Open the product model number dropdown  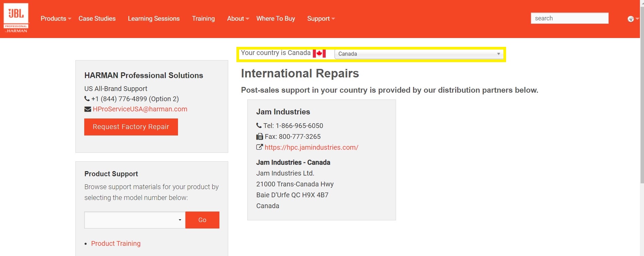tap(135, 220)
